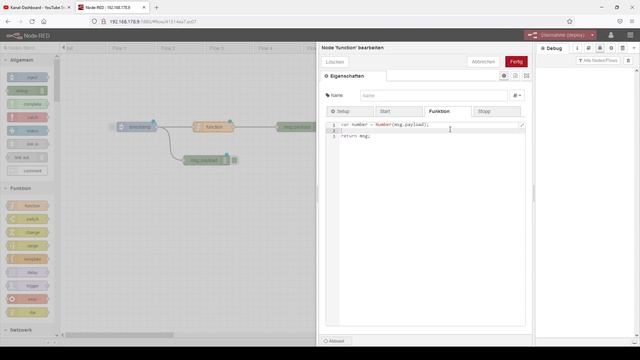Open the info sidebar tab icon
Image resolution: width=640 pixels, height=360 pixels.
(x=577, y=48)
